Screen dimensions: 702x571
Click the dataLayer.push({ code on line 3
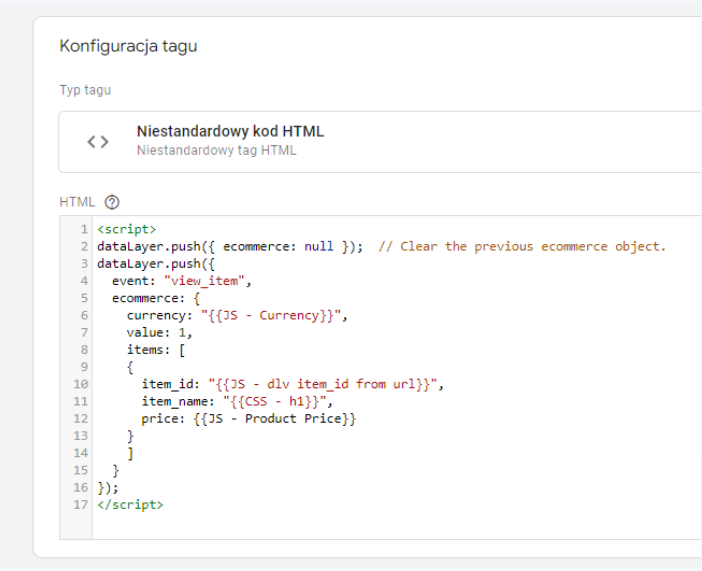[156, 264]
